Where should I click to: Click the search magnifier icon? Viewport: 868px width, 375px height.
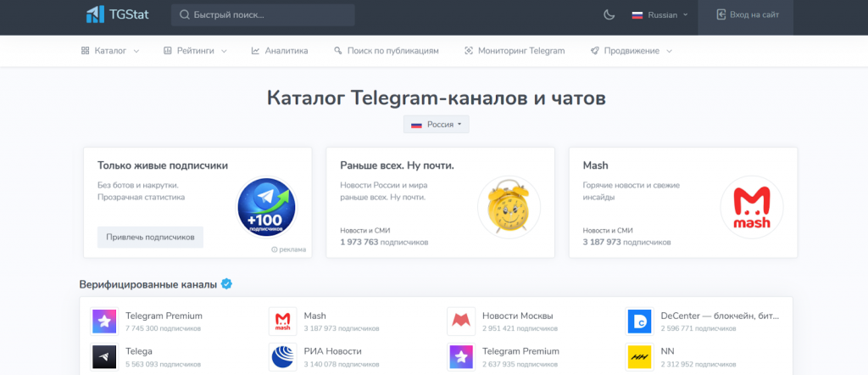coord(185,15)
